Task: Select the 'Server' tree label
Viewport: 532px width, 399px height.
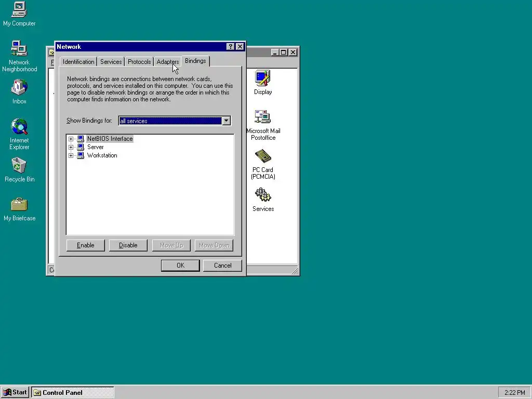Action: click(x=96, y=147)
